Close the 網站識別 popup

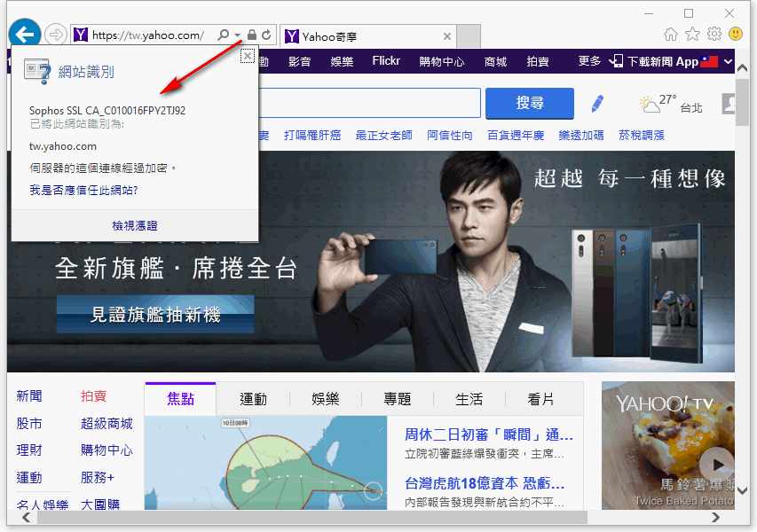pos(248,57)
